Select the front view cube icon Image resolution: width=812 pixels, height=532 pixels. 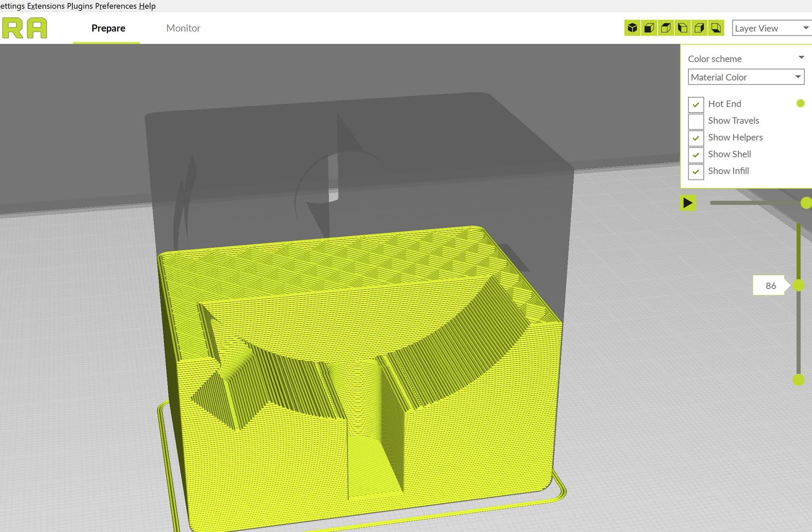(649, 28)
